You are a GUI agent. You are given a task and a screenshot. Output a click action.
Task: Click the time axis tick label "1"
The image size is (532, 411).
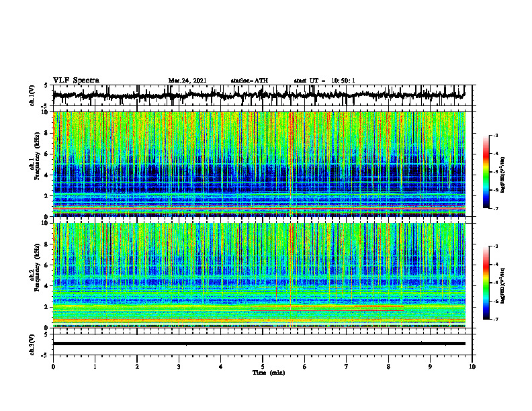coord(95,367)
